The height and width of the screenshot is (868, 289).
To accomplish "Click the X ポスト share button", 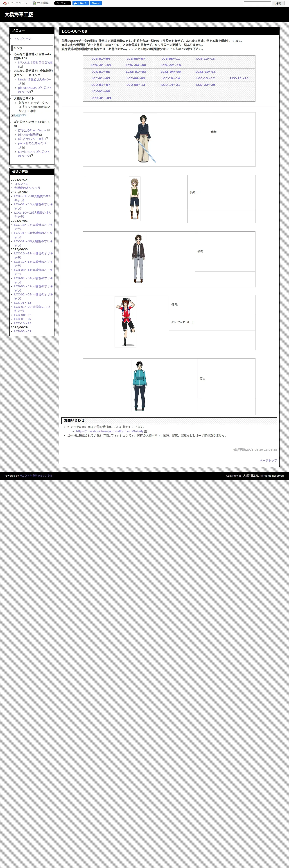I will [63, 3].
